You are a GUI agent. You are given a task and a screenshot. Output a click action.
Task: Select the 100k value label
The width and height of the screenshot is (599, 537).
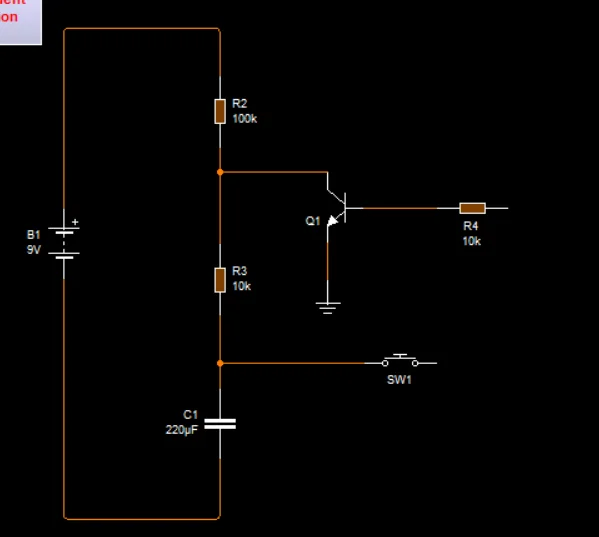pyautogui.click(x=244, y=119)
